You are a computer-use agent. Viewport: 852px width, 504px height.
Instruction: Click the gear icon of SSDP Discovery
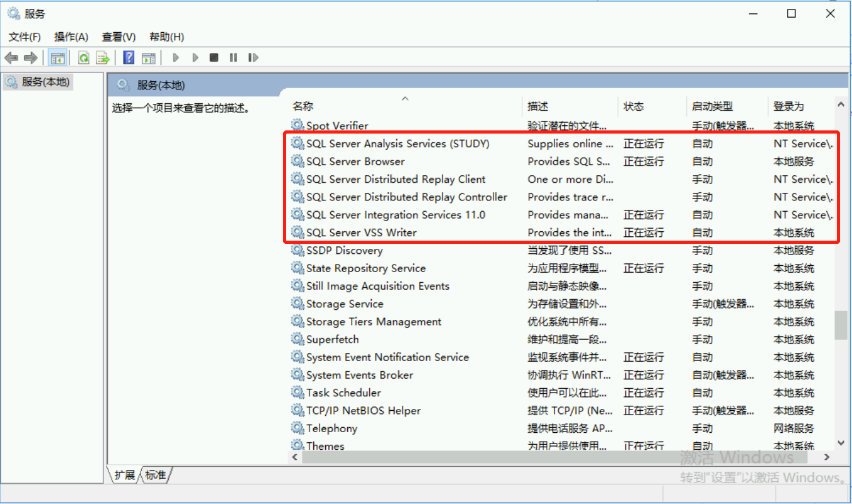[297, 250]
